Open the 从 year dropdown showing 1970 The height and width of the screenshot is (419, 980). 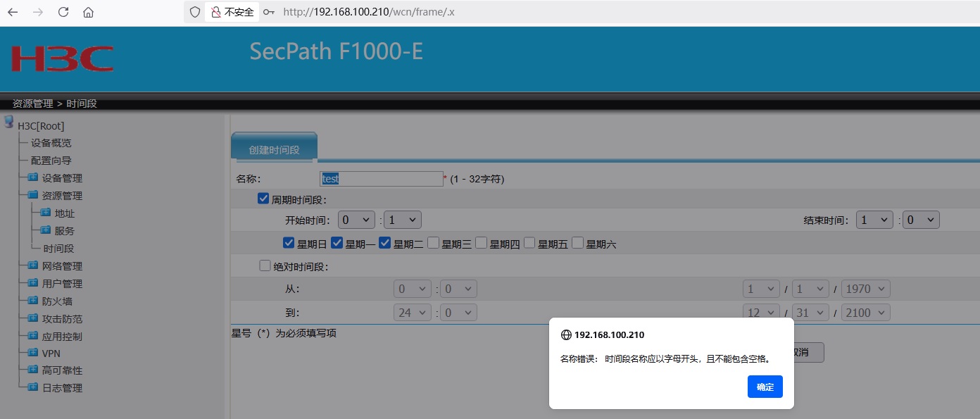(x=866, y=289)
